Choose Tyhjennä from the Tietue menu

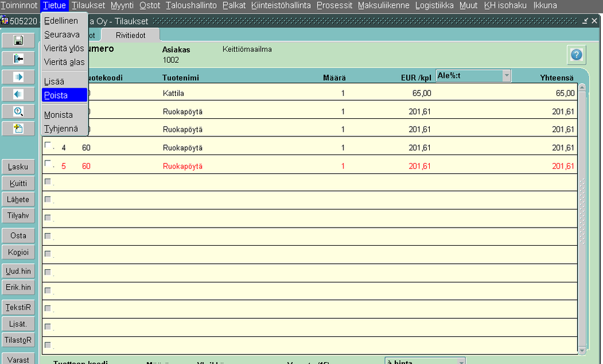[64, 129]
